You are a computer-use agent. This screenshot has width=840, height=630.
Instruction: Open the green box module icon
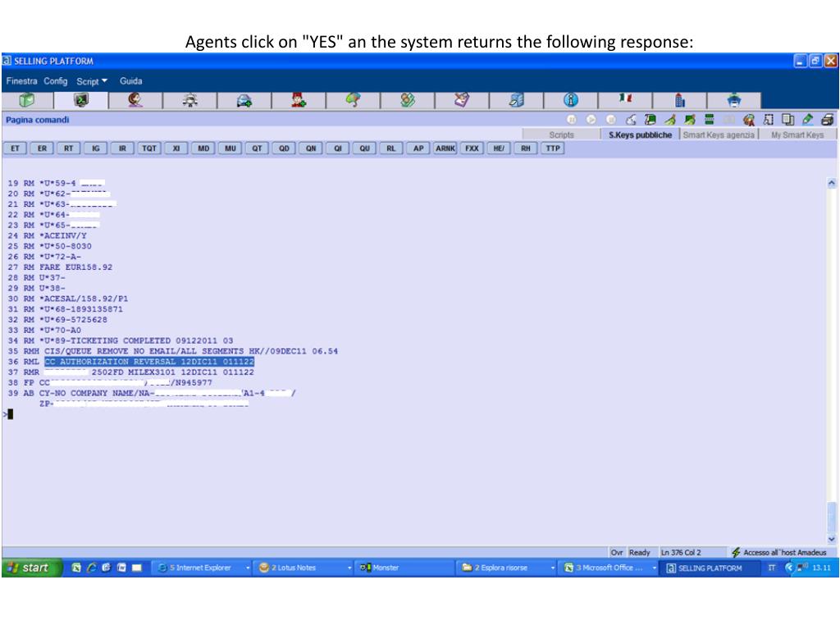[x=27, y=100]
